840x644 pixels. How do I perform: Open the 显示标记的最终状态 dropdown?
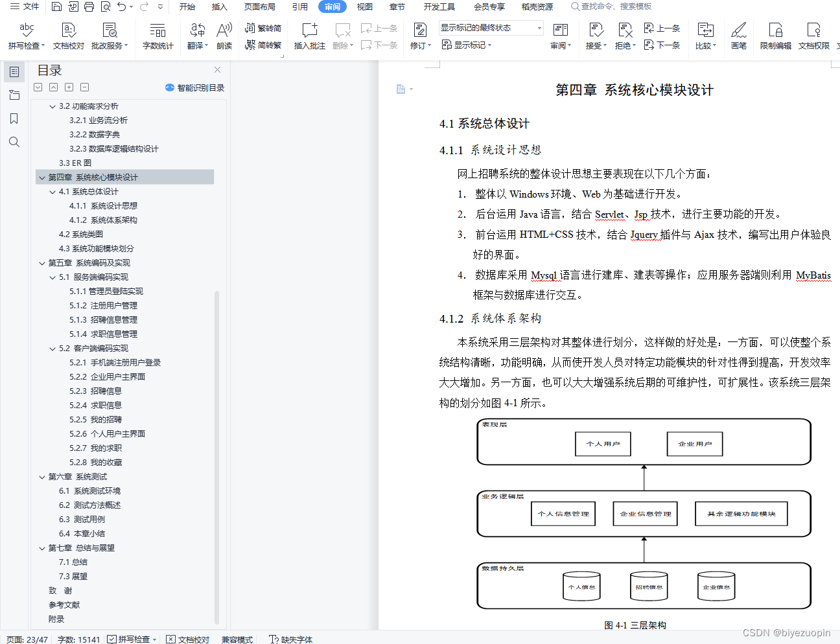[x=539, y=27]
